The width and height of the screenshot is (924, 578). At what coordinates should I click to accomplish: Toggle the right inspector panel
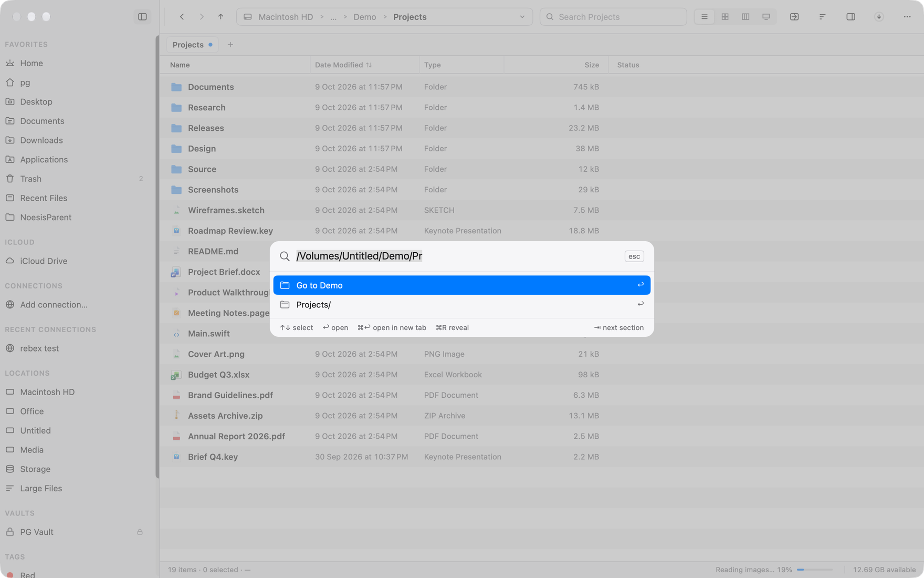point(850,17)
